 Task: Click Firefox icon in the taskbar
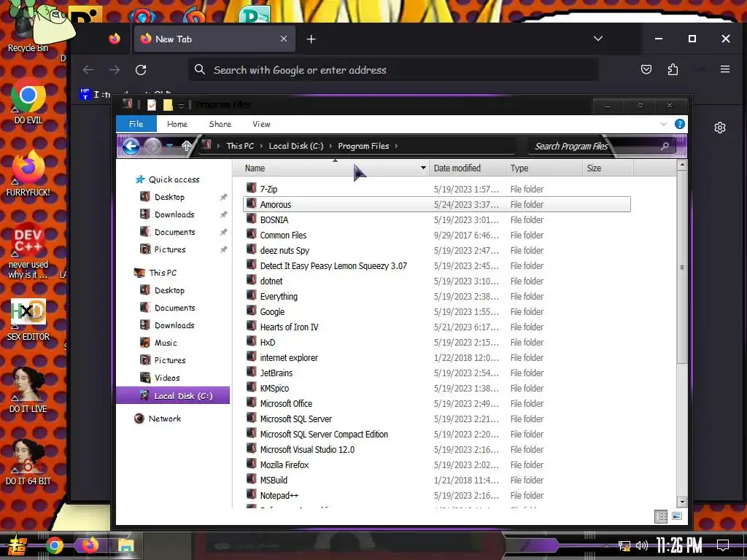pos(90,545)
